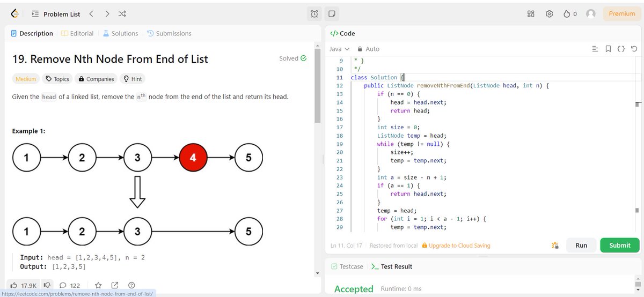Screen dimensions: 644x297
Task: Click the problem title Remove Nth Node
Action: (110, 59)
